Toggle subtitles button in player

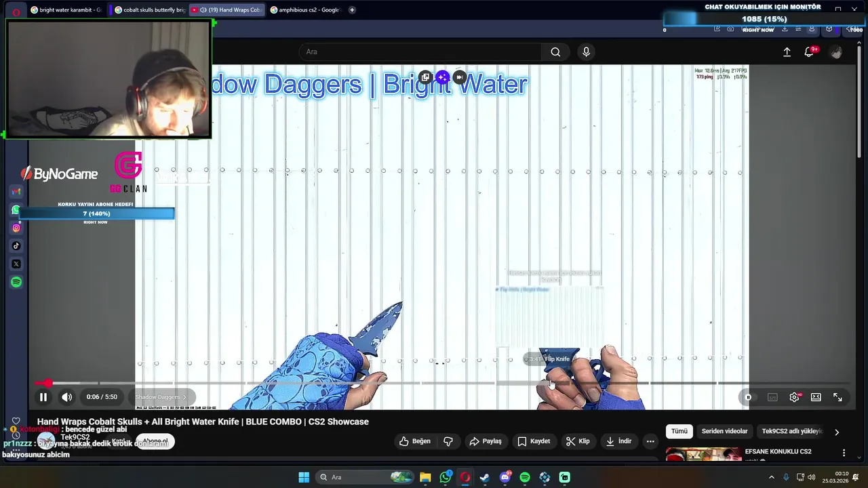(772, 397)
